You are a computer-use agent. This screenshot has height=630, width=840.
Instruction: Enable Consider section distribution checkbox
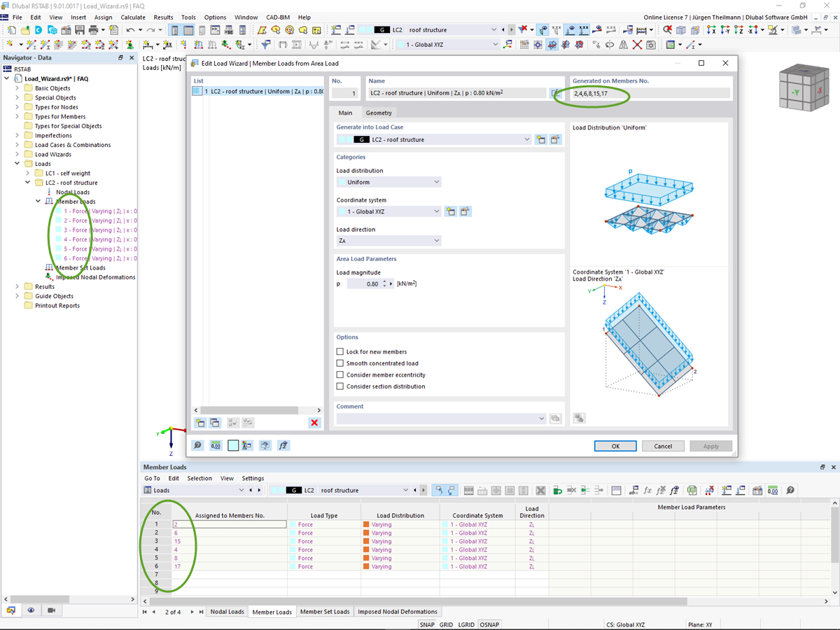click(340, 386)
